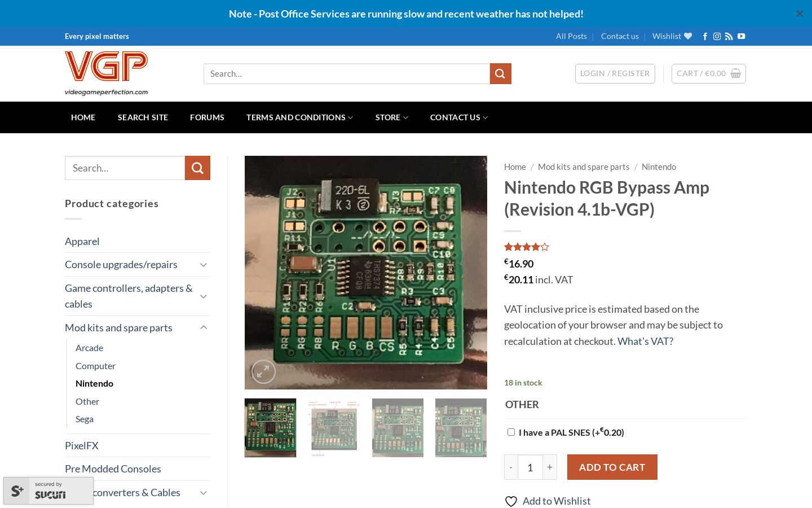The width and height of the screenshot is (812, 508).
Task: Open the Store dropdown menu
Action: pos(392,117)
